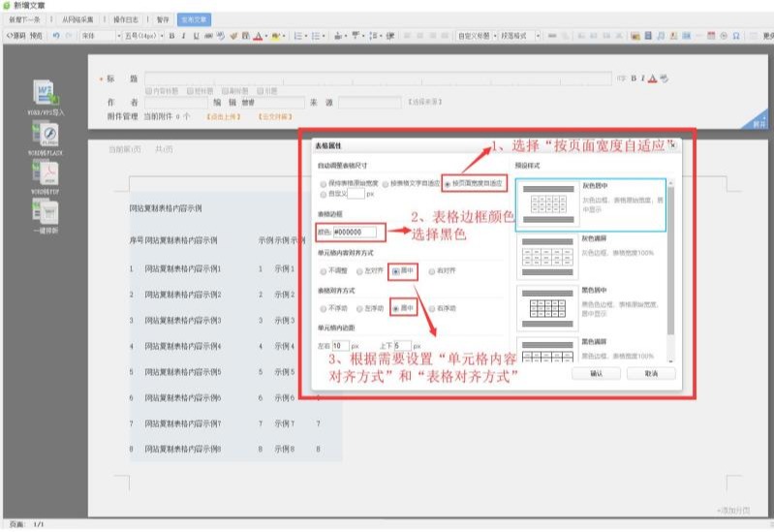Toggle bold in the editor toolbar

(170, 36)
